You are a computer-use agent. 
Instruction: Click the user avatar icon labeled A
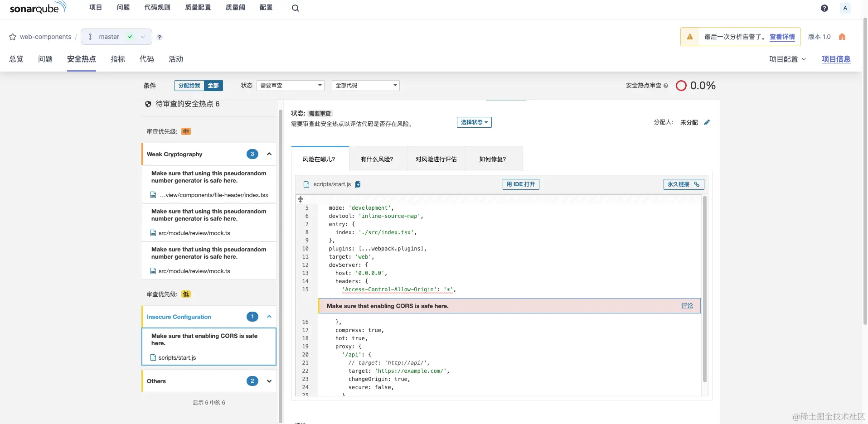pyautogui.click(x=845, y=8)
